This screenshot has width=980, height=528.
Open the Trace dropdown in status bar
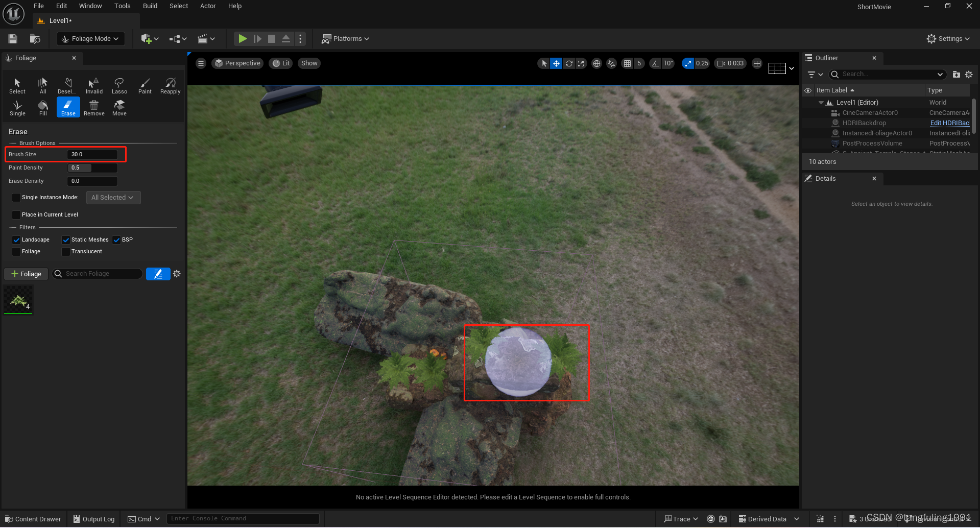click(681, 519)
